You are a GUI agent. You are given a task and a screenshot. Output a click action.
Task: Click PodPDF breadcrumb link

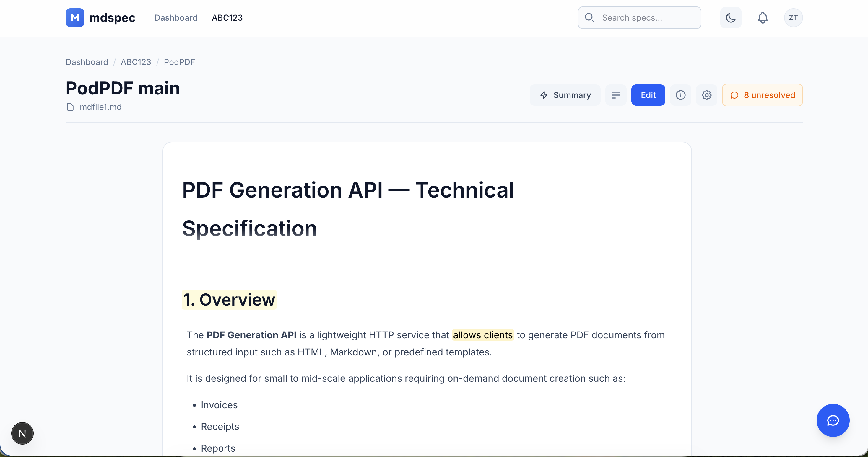[x=179, y=62]
